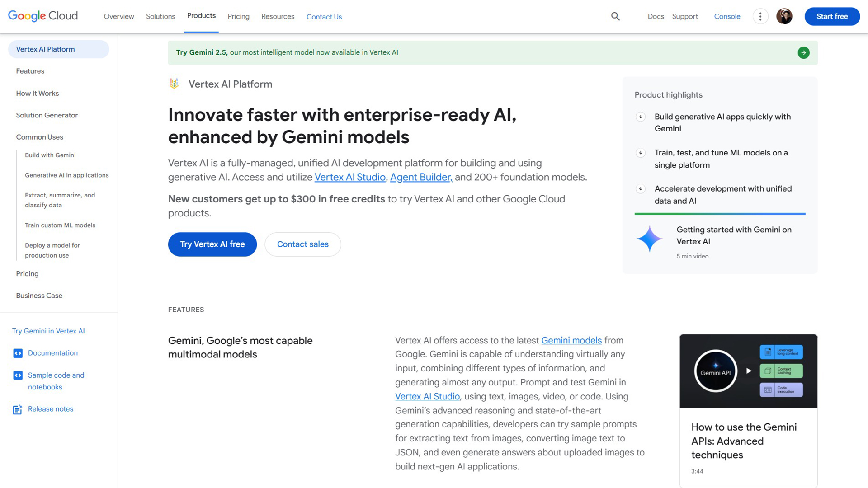Follow the Gemini models link
868x488 pixels.
pyautogui.click(x=571, y=341)
